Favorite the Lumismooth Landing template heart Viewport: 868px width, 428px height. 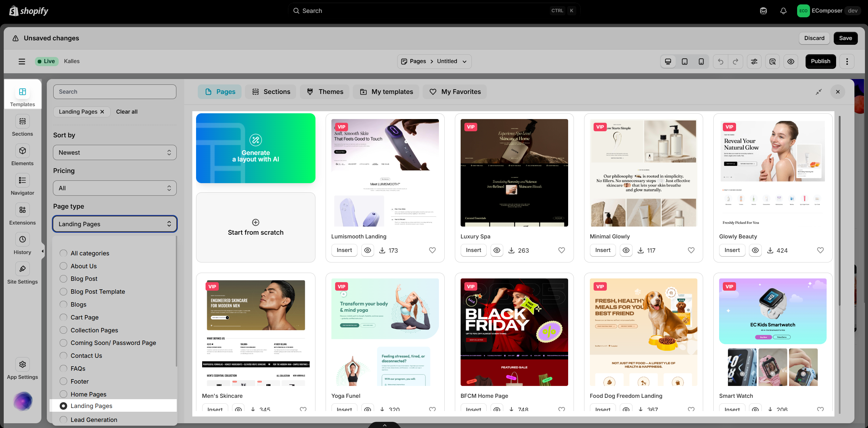point(432,250)
